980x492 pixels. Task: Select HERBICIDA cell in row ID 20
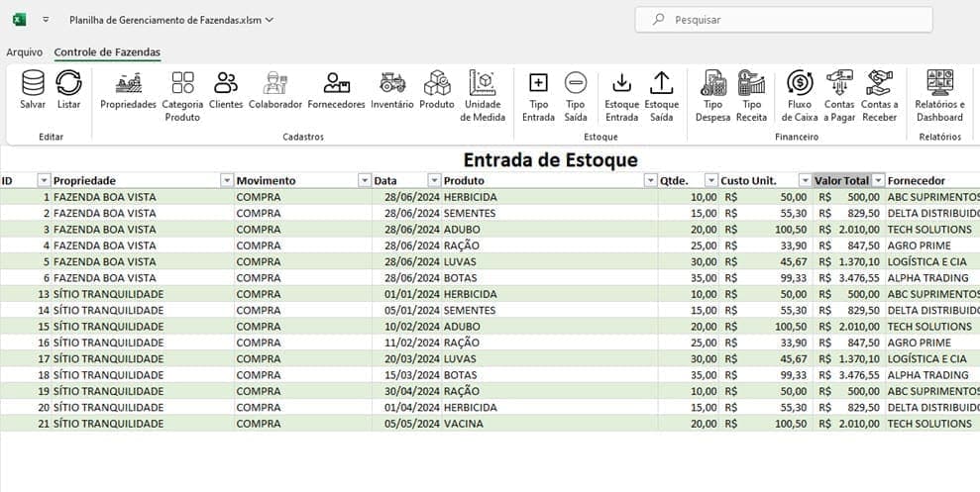pyautogui.click(x=550, y=408)
